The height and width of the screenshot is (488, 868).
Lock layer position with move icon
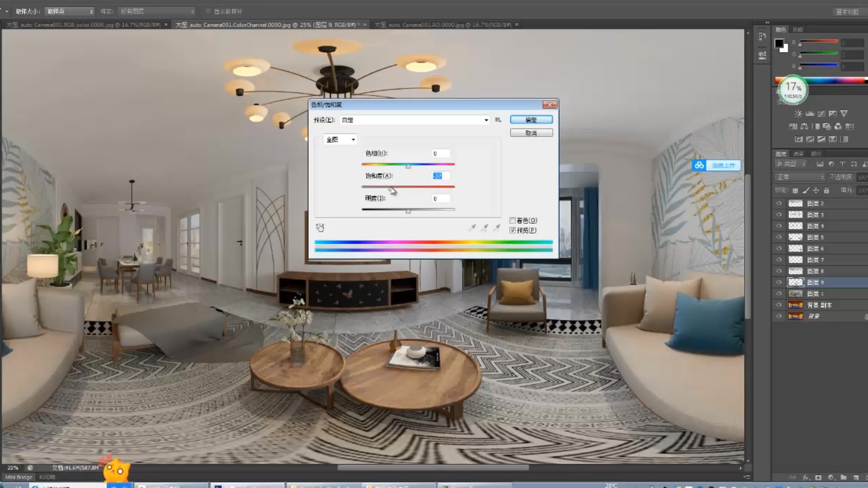pyautogui.click(x=816, y=191)
